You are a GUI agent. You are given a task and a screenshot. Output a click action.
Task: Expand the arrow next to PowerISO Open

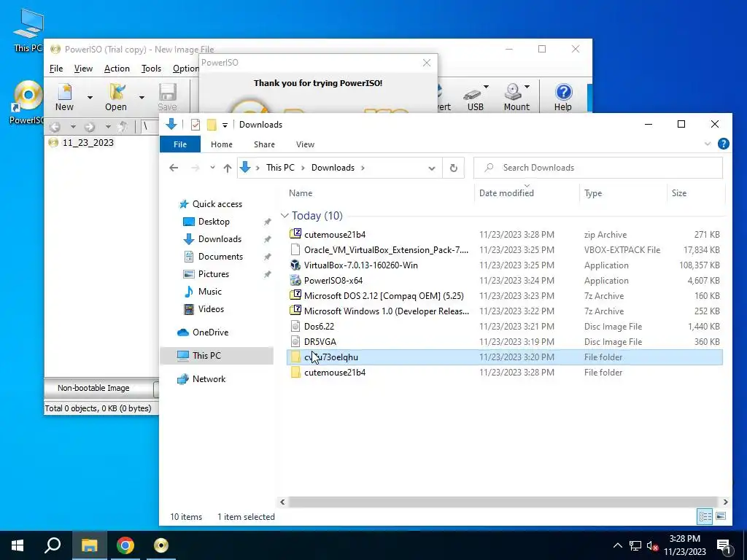(x=142, y=97)
